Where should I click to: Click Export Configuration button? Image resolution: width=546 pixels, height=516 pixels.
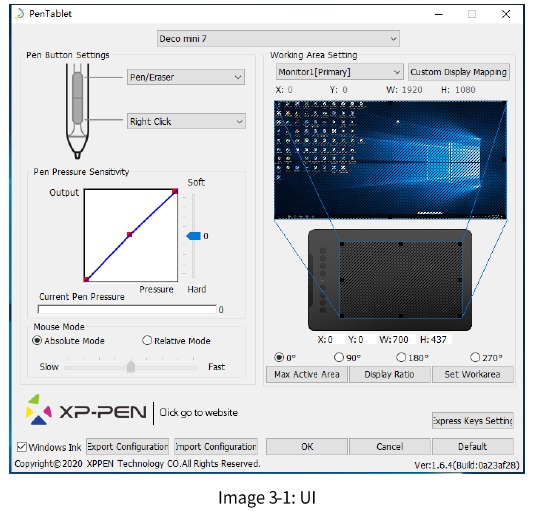point(127,446)
